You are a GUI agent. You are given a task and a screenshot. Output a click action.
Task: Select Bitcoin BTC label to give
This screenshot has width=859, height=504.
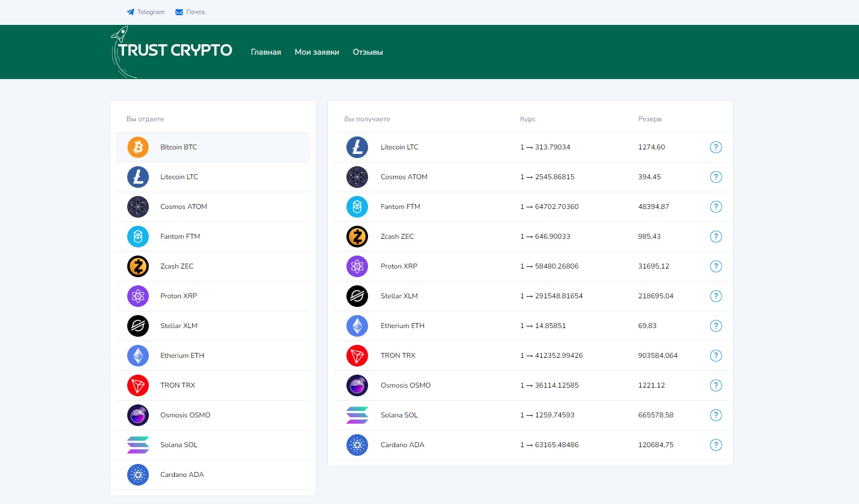click(179, 147)
